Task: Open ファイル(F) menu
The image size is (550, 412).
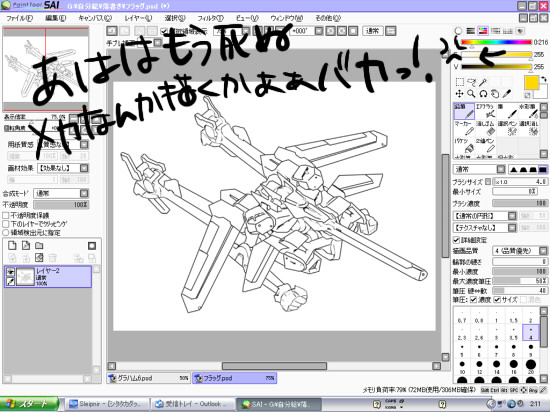Action: 20,18
